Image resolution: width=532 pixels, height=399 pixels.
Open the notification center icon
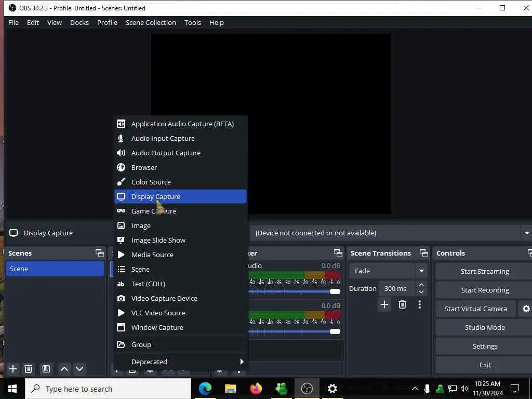coord(515,389)
